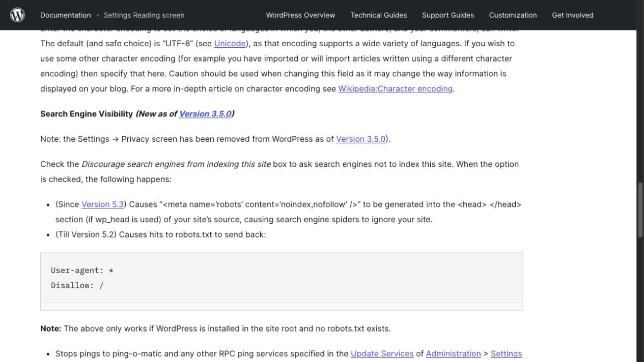The height and width of the screenshot is (362, 644).
Task: Open Version 3.5.0 link in Privacy note
Action: (x=361, y=139)
